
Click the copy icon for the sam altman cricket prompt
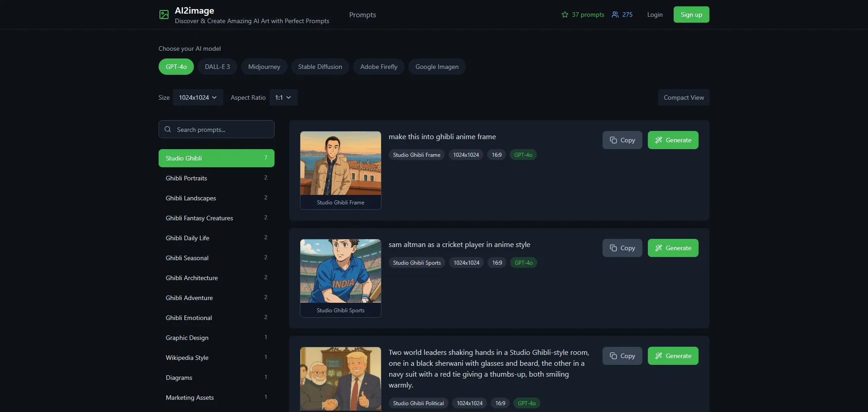pos(613,248)
